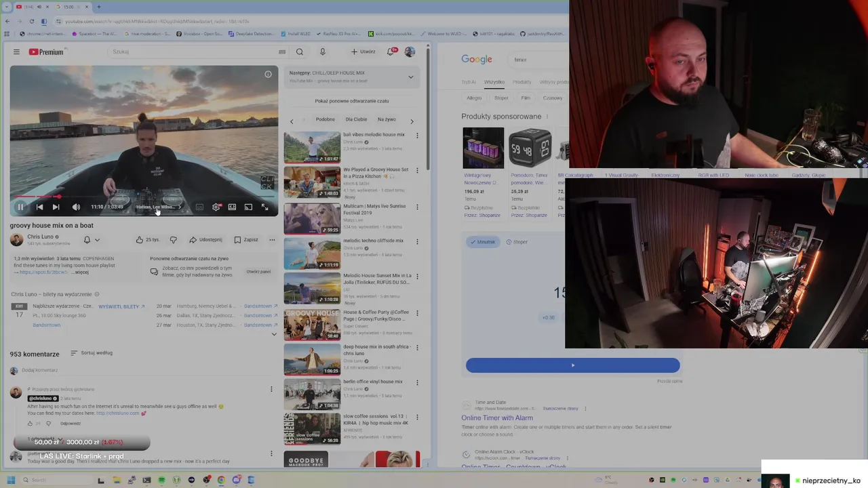The image size is (868, 488).
Task: Open melodic techno cliffside mix video
Action: tap(312, 253)
